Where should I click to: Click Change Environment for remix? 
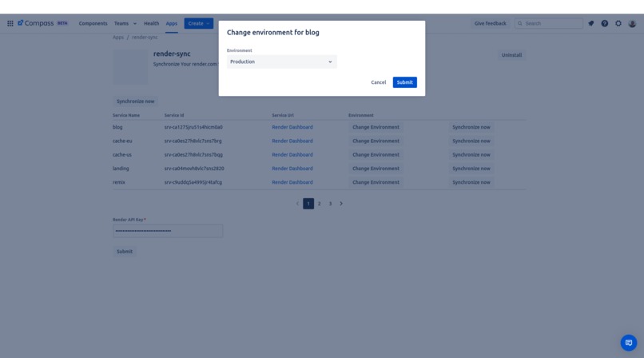(376, 182)
